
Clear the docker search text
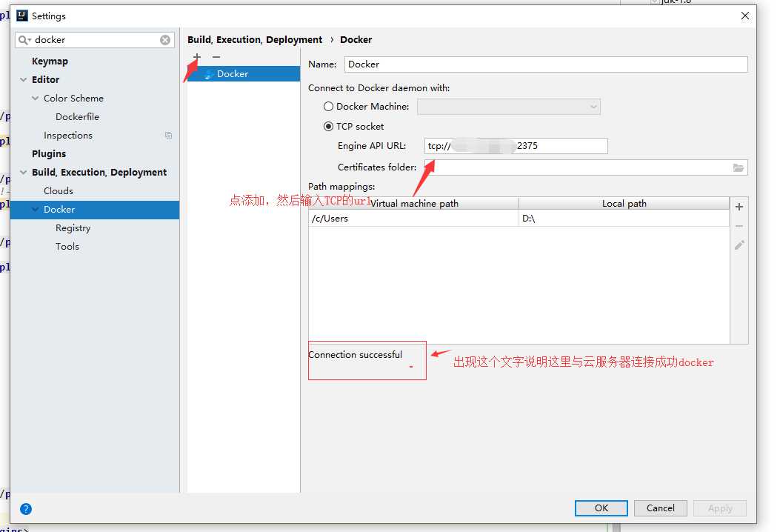(165, 40)
